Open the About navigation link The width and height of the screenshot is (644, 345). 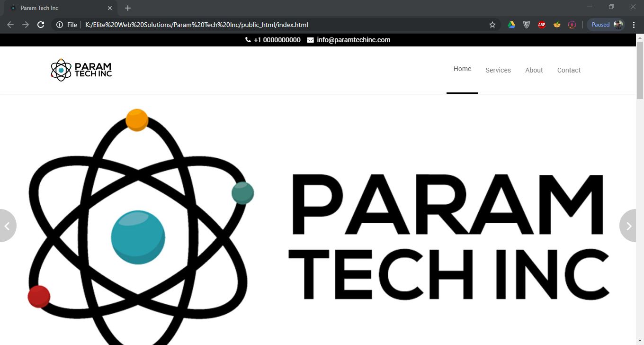pyautogui.click(x=534, y=70)
